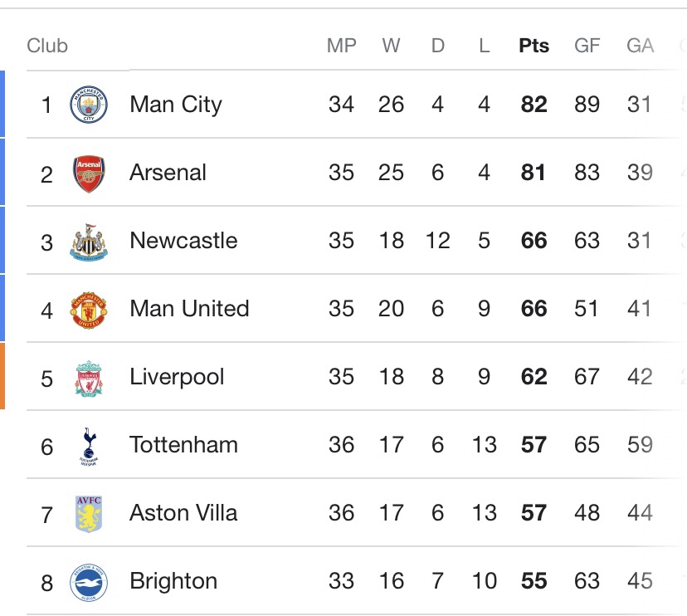Sort the table by GF column
This screenshot has width=687, height=616.
point(587,46)
